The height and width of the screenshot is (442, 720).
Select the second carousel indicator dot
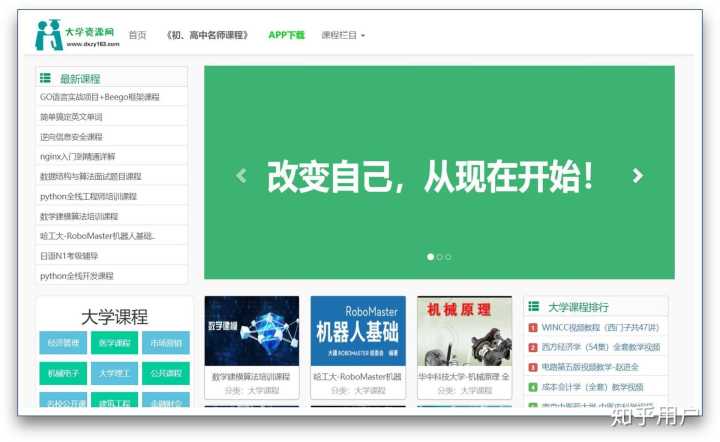(x=439, y=257)
